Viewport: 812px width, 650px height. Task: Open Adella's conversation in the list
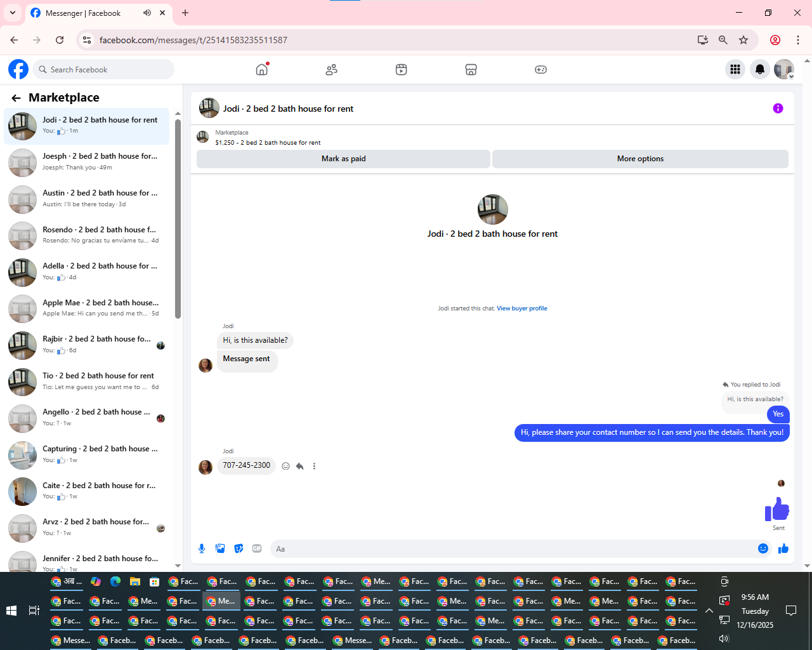coord(87,272)
